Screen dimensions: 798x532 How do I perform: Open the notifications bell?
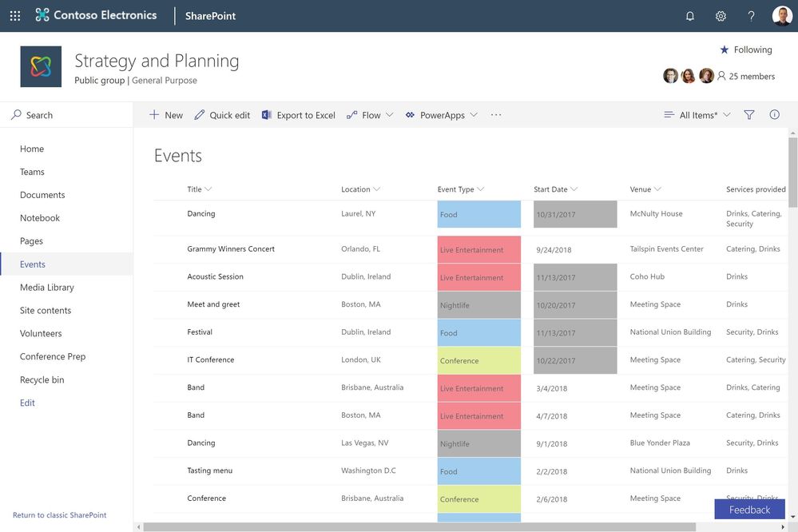pos(690,16)
